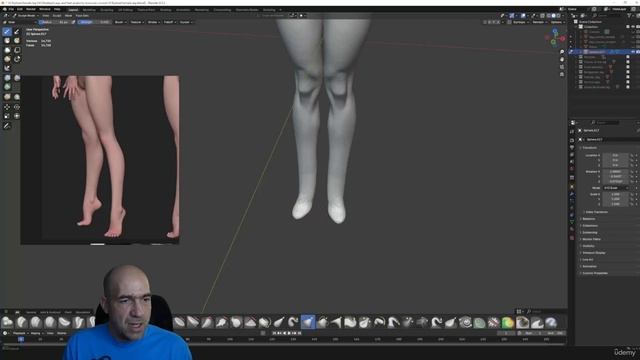The height and width of the screenshot is (360, 640).
Task: Select the Brush tool in the toolbar
Action: click(7, 31)
